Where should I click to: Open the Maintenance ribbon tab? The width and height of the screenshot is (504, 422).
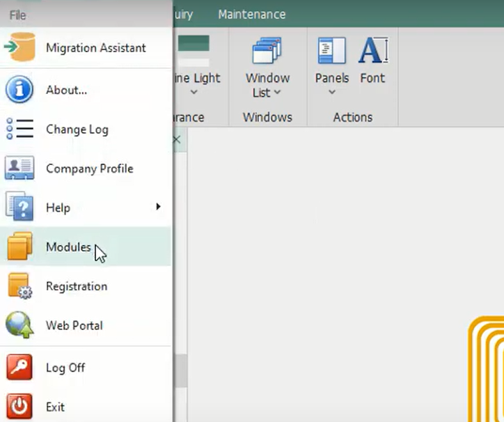252,14
